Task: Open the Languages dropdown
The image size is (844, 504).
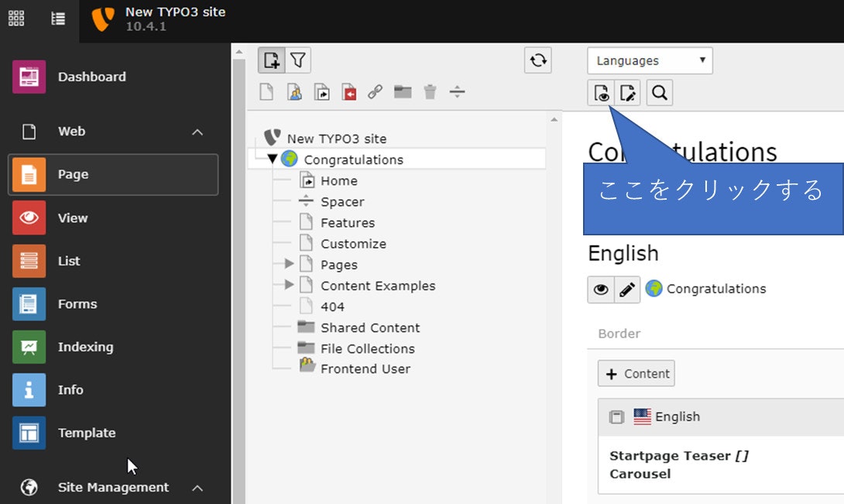Action: pos(650,60)
